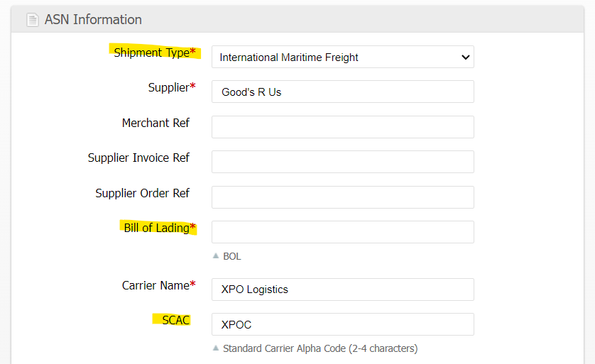Click the Supplier Invoice Ref label

138,158
